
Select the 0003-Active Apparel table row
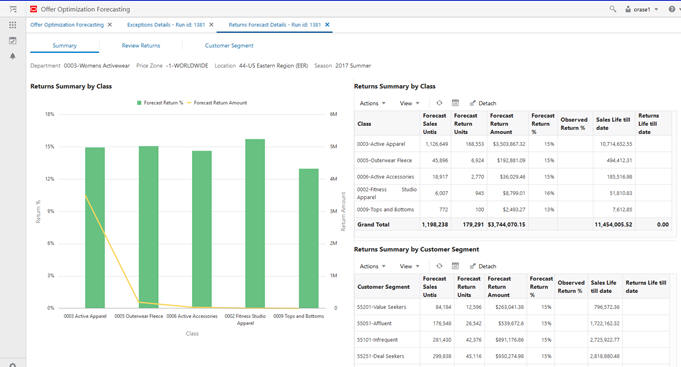click(513, 144)
